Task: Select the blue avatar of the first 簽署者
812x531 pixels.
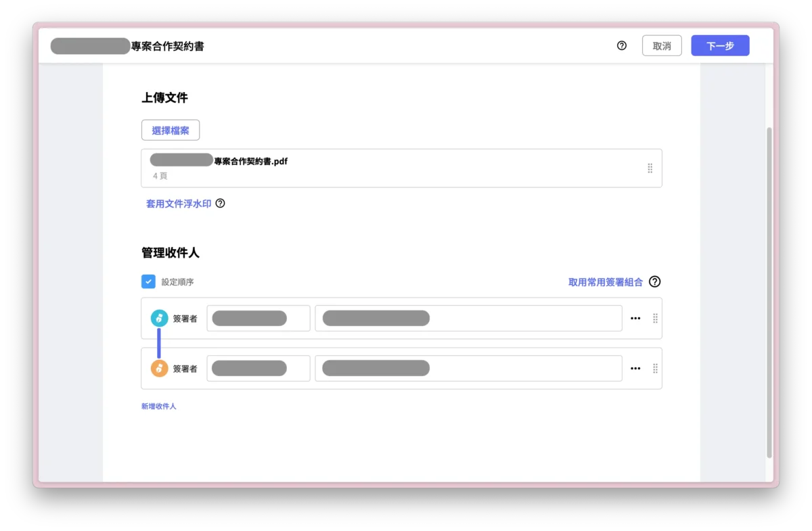Action: 159,318
